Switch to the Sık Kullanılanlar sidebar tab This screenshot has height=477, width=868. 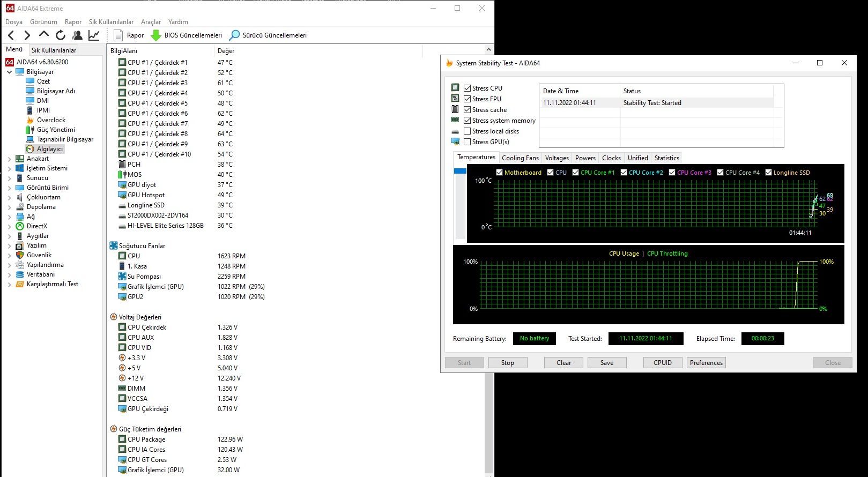click(54, 50)
